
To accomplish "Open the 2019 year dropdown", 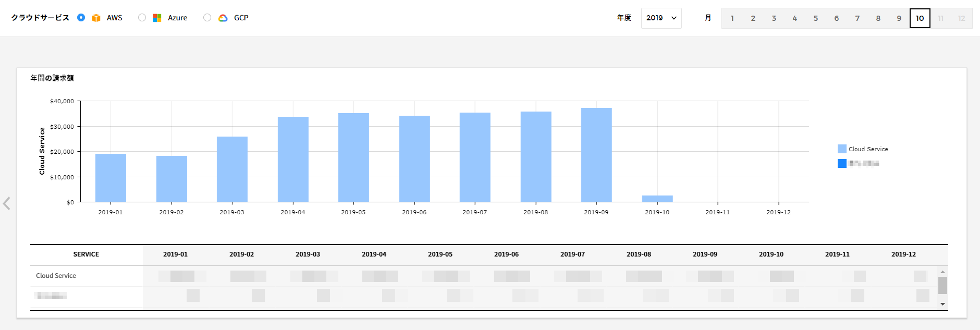I will tap(661, 18).
